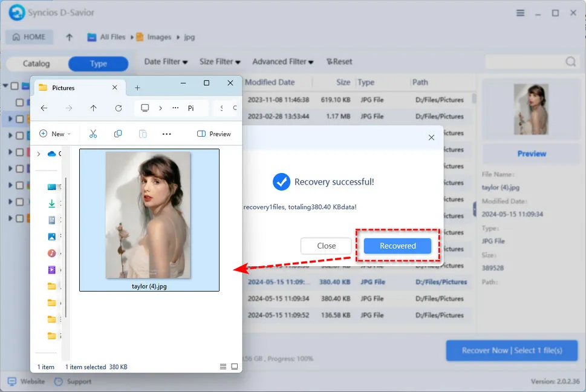586x392 pixels.
Task: Refresh the Pictures folder view
Action: tap(119, 108)
